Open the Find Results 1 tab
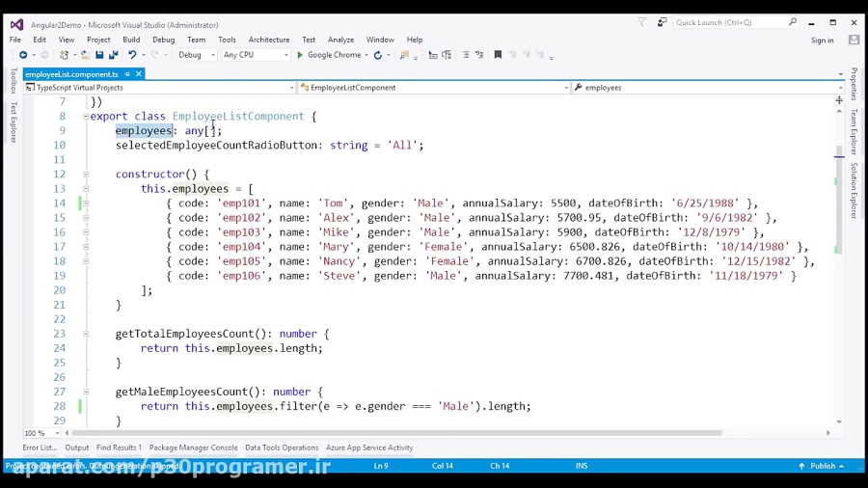The width and height of the screenshot is (868, 488). pyautogui.click(x=119, y=447)
